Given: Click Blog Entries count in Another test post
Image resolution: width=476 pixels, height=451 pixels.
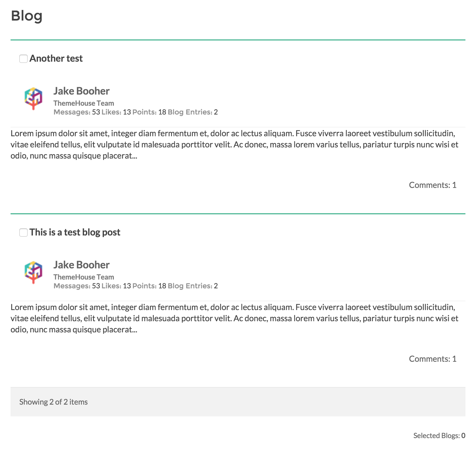Looking at the screenshot, I should (216, 112).
